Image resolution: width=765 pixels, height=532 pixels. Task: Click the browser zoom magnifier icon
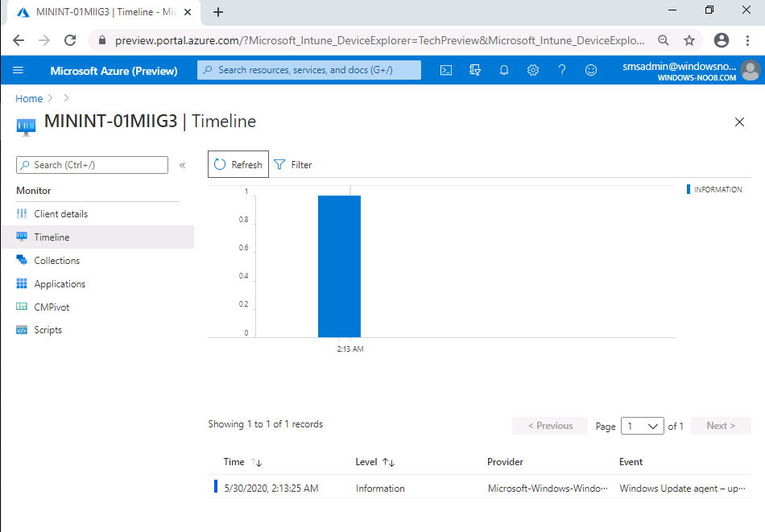pos(663,40)
